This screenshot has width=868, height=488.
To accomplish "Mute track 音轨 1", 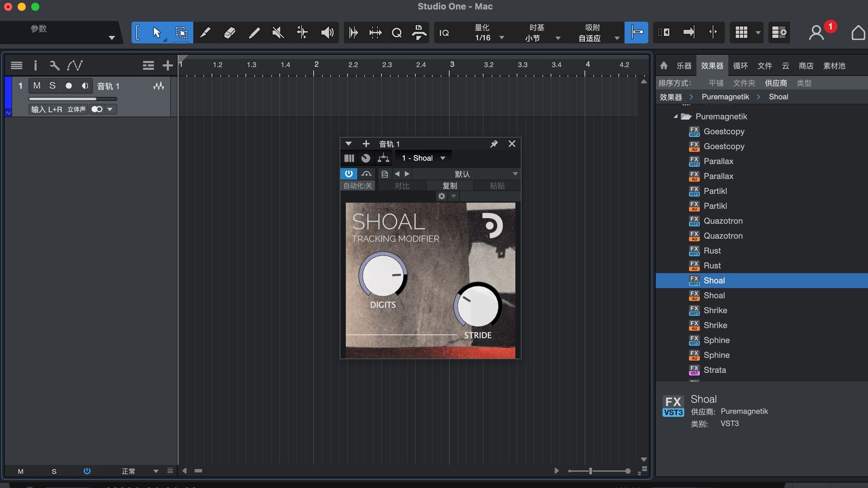I will [x=37, y=86].
